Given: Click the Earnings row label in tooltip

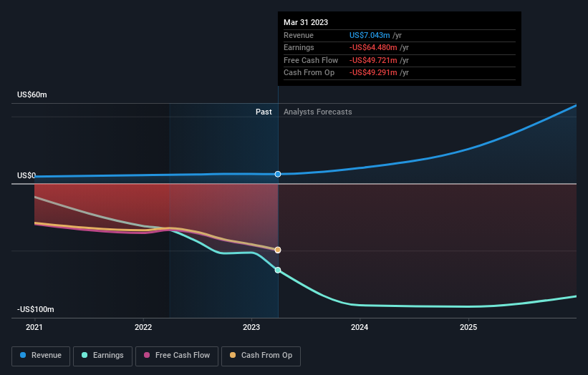Looking at the screenshot, I should click(x=299, y=47).
